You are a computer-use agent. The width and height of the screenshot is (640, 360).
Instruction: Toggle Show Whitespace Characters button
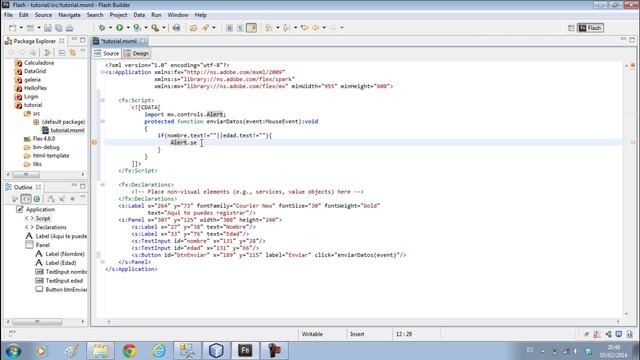(240, 28)
